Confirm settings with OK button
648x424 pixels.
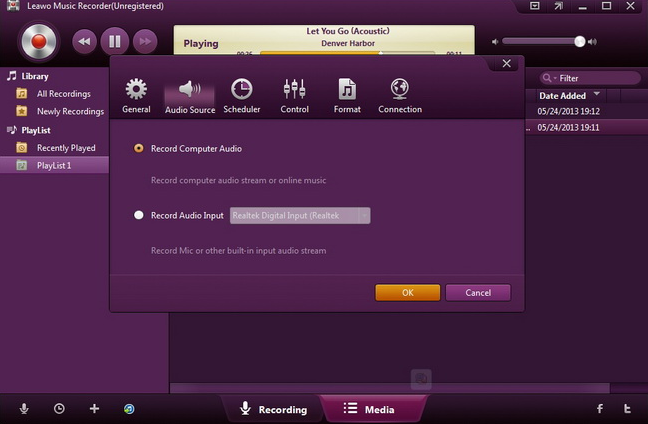pos(407,293)
